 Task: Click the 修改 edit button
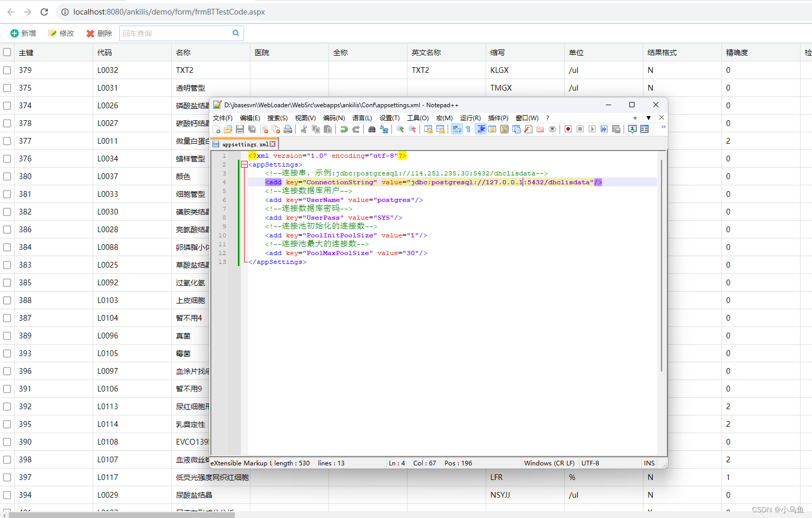coord(61,33)
